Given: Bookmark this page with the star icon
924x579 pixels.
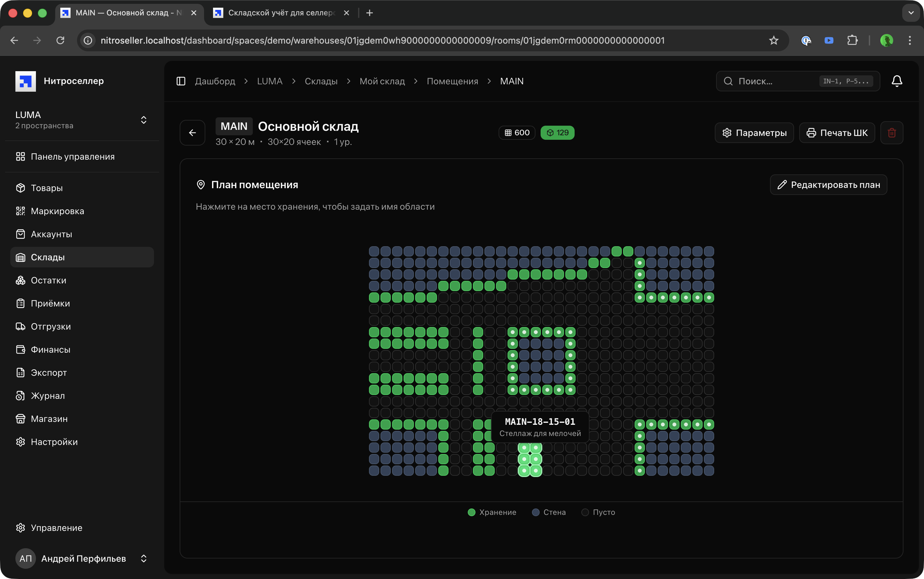Looking at the screenshot, I should tap(774, 40).
